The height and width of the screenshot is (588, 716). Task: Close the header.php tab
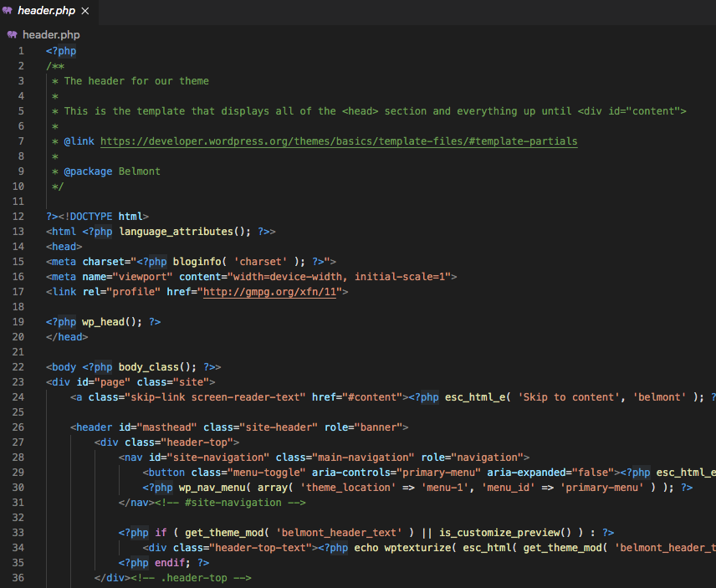tap(84, 11)
